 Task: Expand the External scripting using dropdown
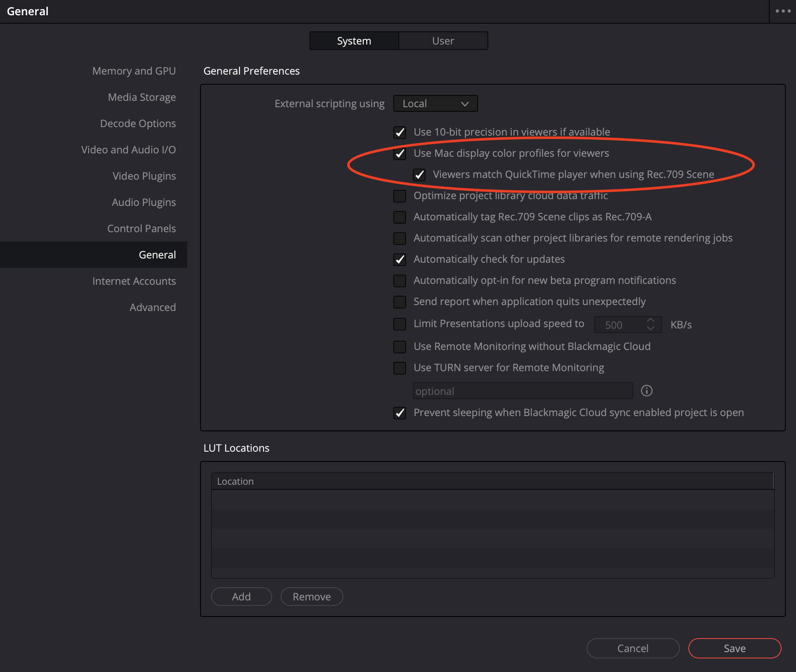click(435, 104)
